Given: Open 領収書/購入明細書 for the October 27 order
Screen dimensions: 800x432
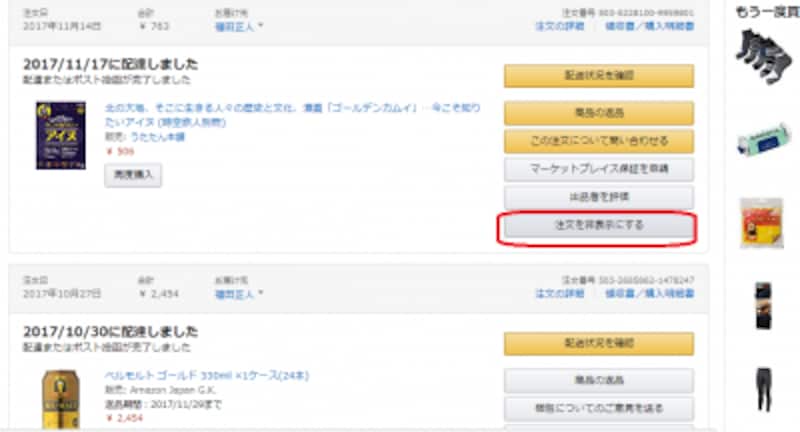Looking at the screenshot, I should [x=649, y=293].
